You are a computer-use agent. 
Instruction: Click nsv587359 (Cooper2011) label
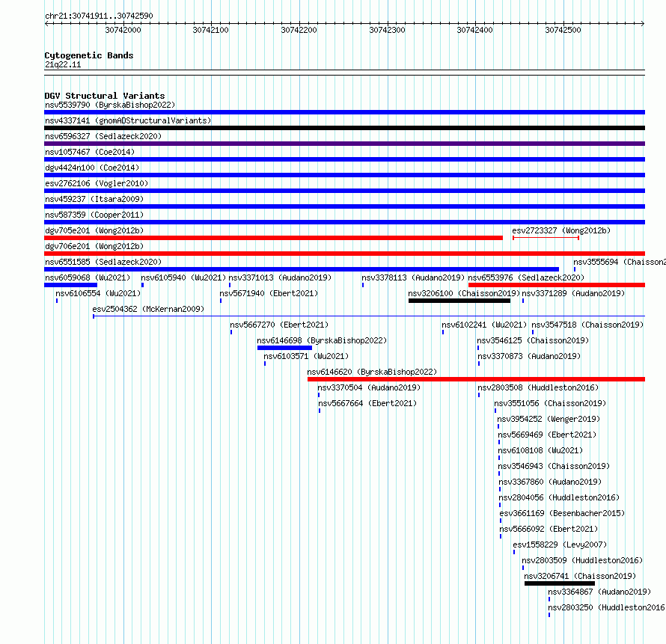pyautogui.click(x=94, y=215)
